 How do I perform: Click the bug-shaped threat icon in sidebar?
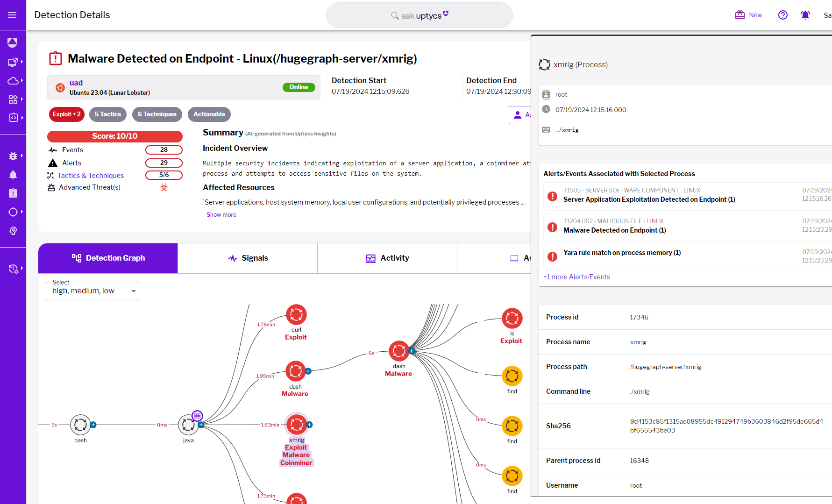[13, 156]
